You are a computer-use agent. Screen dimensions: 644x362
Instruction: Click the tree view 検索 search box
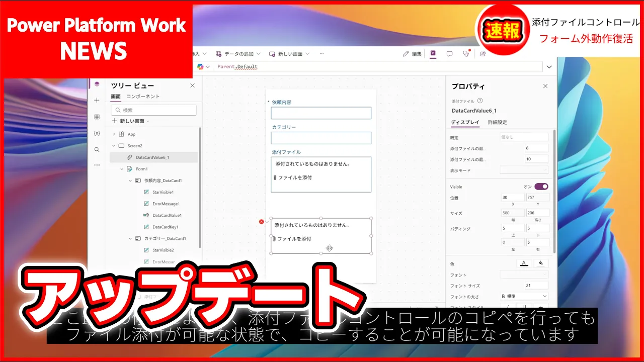tap(154, 110)
